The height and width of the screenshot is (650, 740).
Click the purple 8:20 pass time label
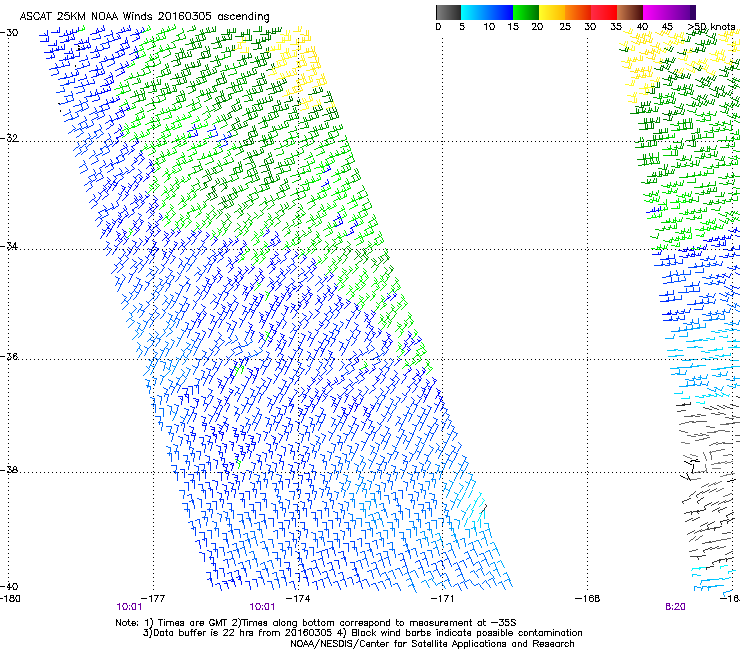coord(675,607)
